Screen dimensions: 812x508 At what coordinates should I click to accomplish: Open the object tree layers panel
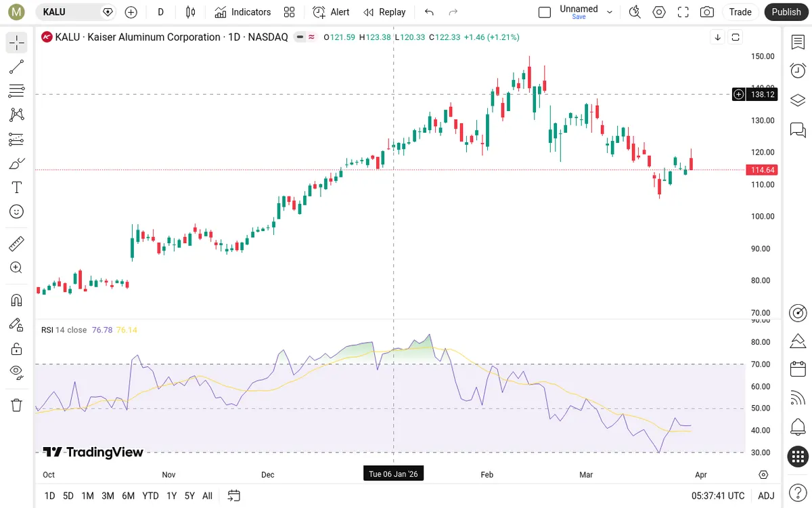[798, 100]
